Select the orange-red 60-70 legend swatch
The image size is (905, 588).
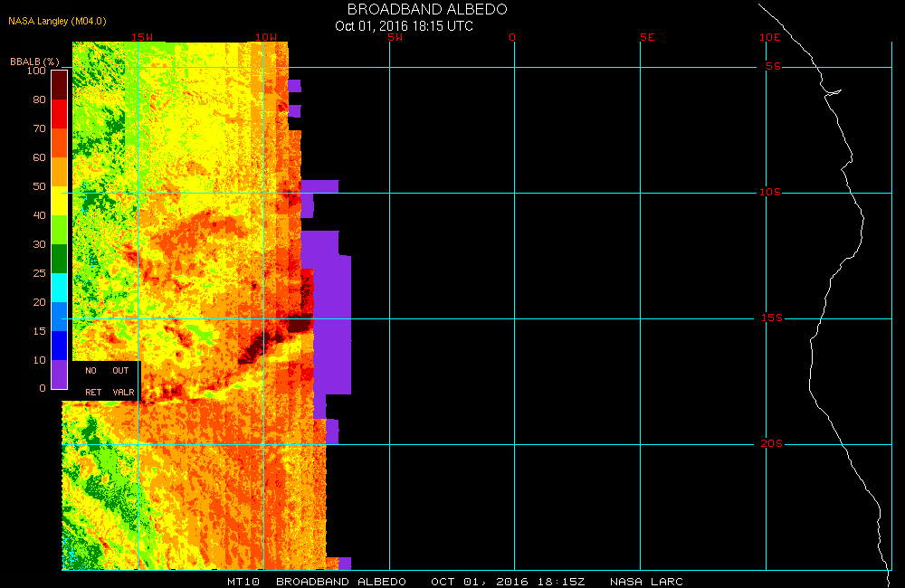pyautogui.click(x=60, y=143)
